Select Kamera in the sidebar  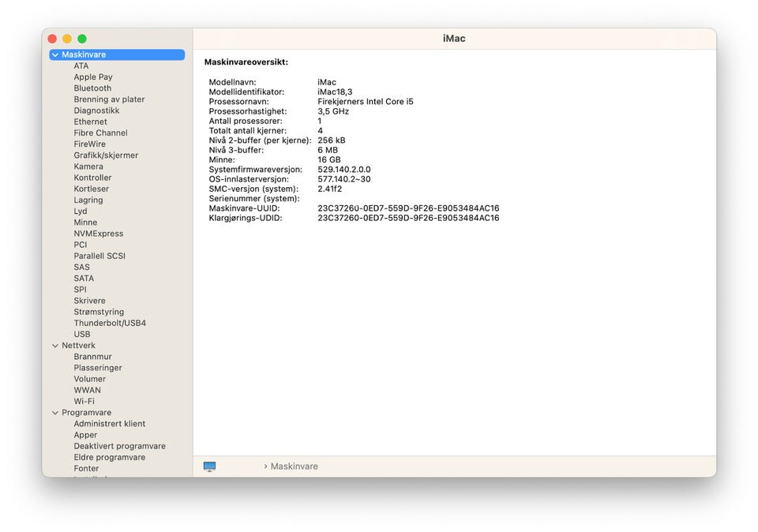tap(88, 167)
